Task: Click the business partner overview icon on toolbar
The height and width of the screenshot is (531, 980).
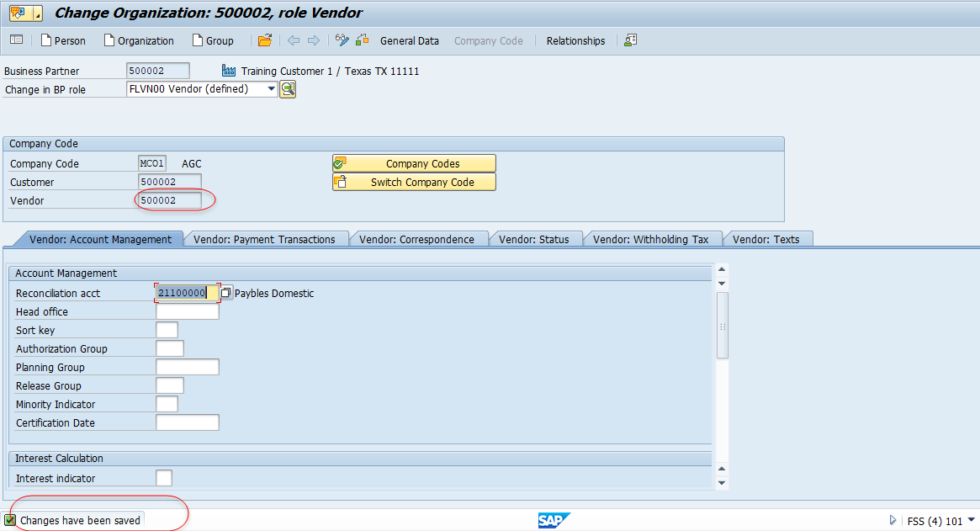Action: tap(17, 40)
